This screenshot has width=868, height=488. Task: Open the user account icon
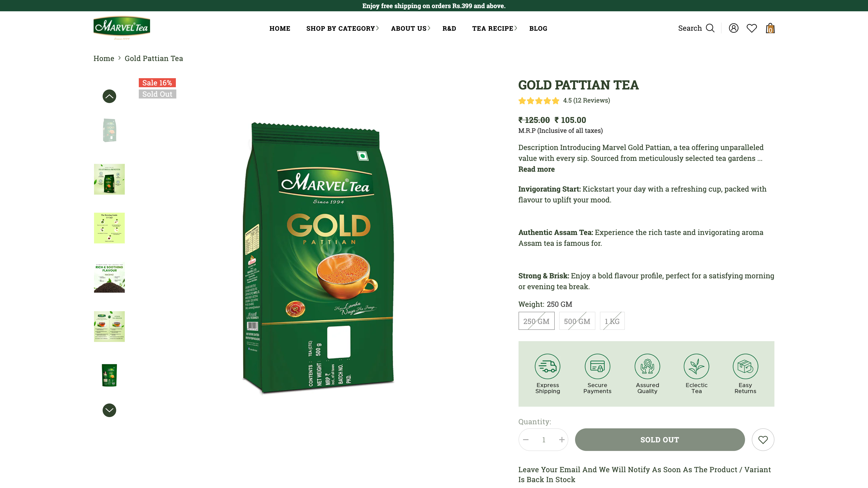(734, 28)
